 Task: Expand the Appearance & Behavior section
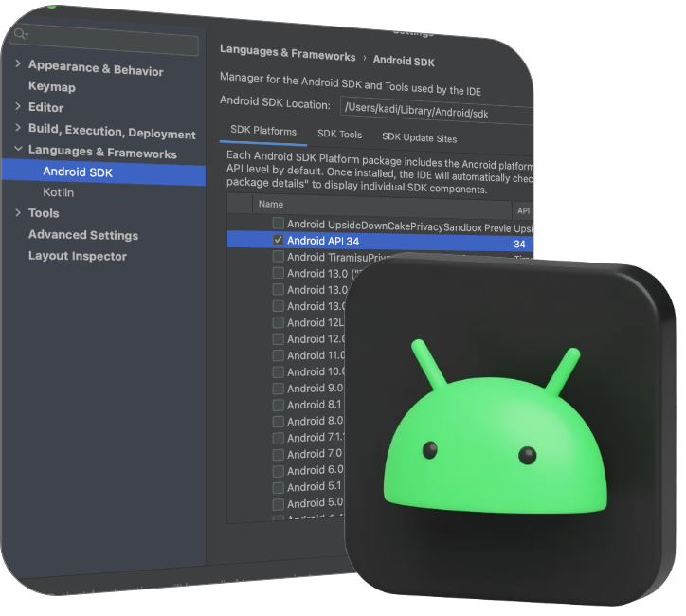click(x=17, y=63)
